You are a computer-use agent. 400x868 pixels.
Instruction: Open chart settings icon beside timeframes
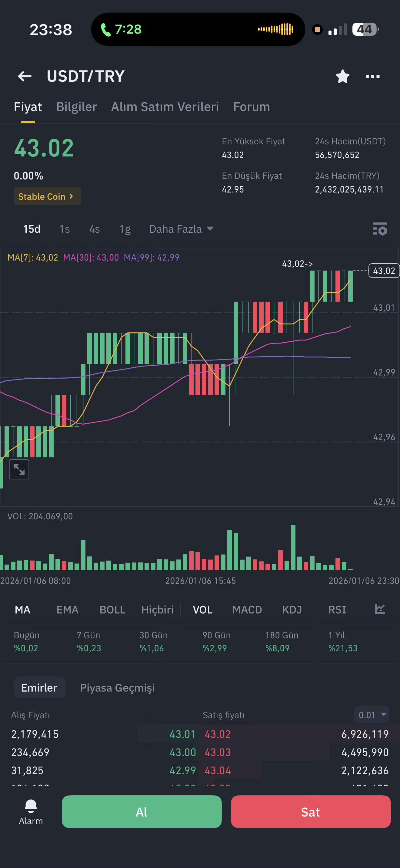(380, 229)
